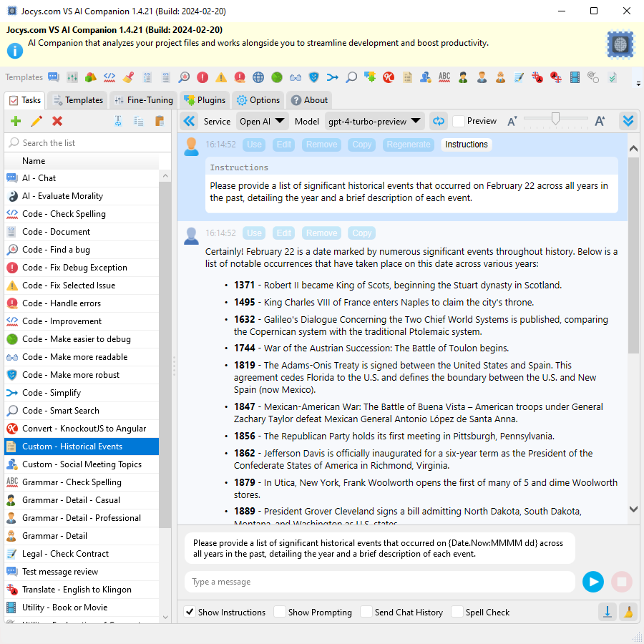Uncheck Show Instructions
This screenshot has width=644, height=644.
point(190,612)
